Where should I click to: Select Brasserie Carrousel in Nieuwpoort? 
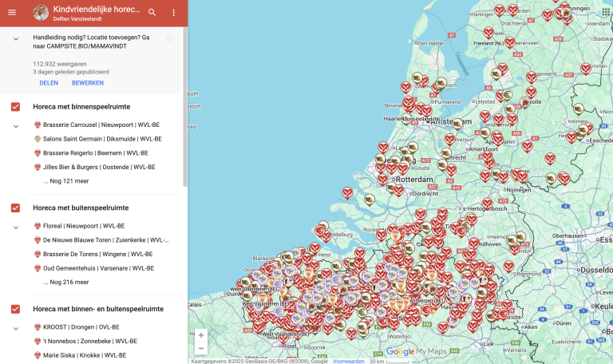click(x=101, y=125)
